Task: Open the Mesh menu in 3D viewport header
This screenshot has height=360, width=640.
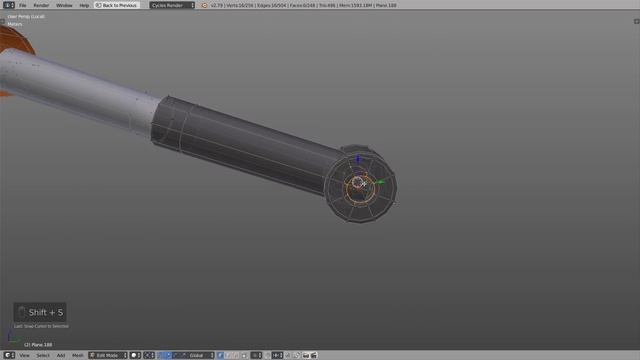Action: pyautogui.click(x=78, y=356)
